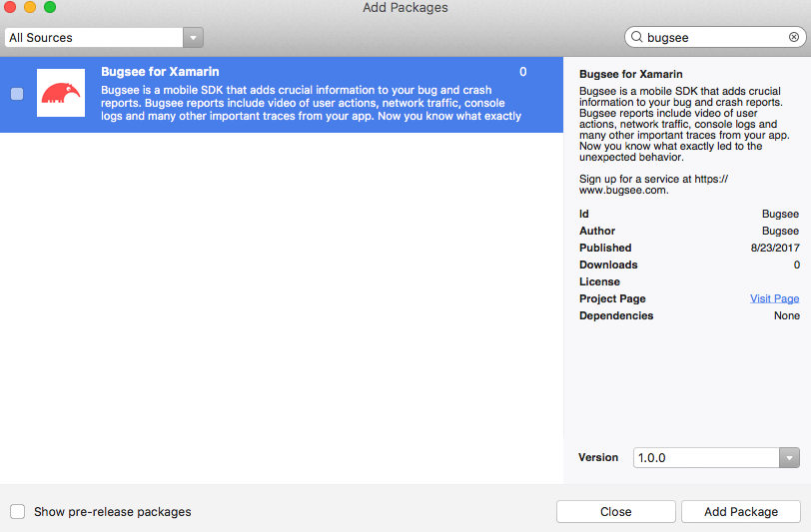Expand the Version dropdown arrow

click(x=789, y=457)
